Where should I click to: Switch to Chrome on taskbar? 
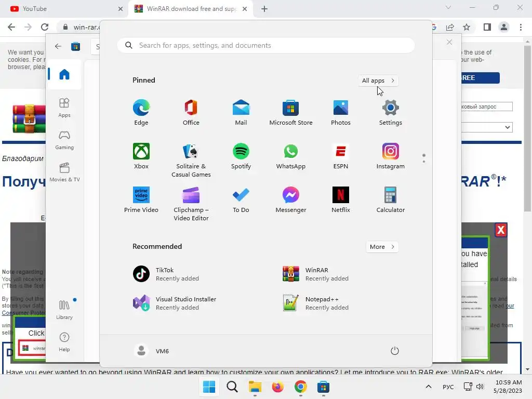click(301, 387)
